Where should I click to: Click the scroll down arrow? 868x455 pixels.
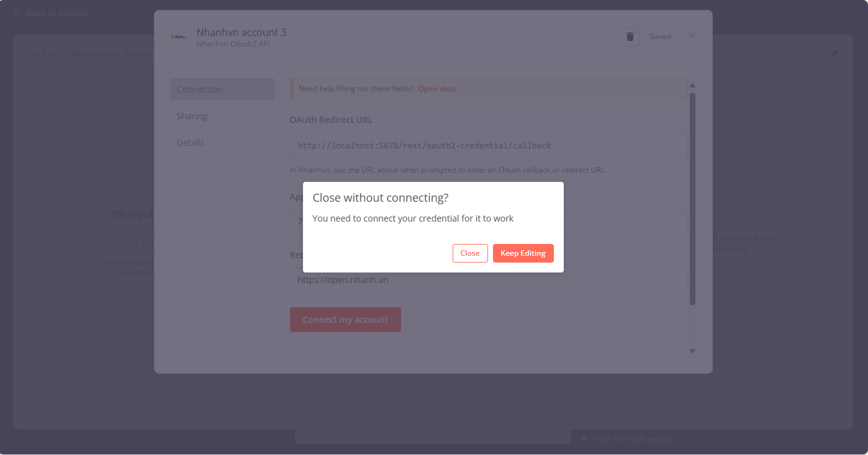(692, 351)
